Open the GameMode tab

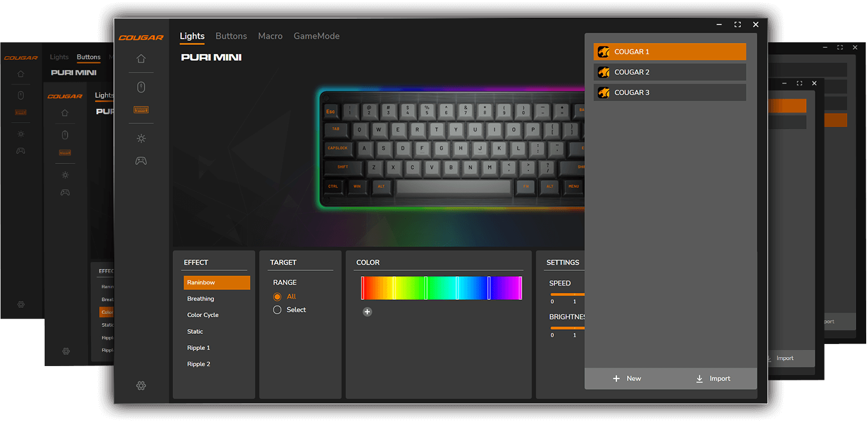317,36
